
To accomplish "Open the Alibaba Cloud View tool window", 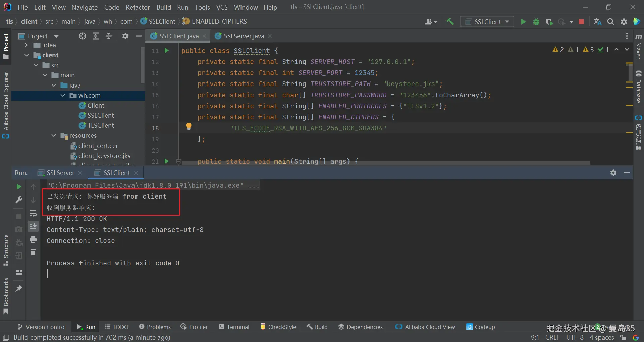I will (425, 327).
